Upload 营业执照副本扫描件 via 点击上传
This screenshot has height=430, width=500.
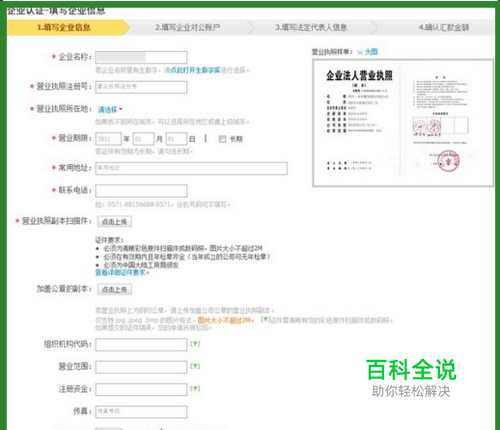point(115,222)
